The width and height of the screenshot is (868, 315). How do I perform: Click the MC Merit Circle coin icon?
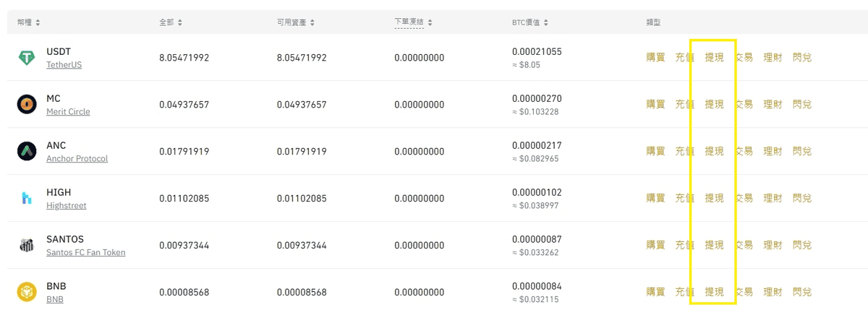point(27,105)
